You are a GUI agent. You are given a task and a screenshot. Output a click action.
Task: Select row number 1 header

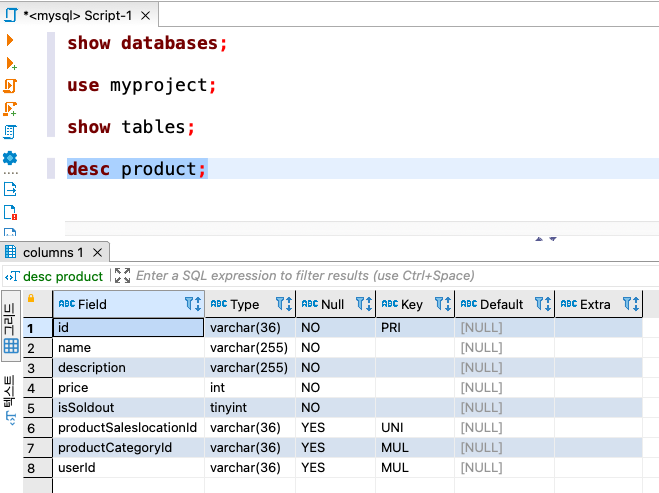[x=38, y=328]
